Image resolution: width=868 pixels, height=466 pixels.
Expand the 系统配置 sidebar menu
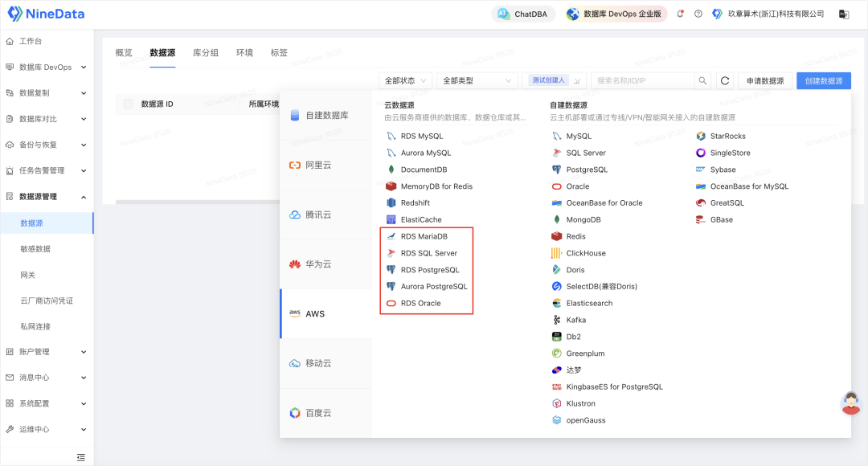[47, 403]
